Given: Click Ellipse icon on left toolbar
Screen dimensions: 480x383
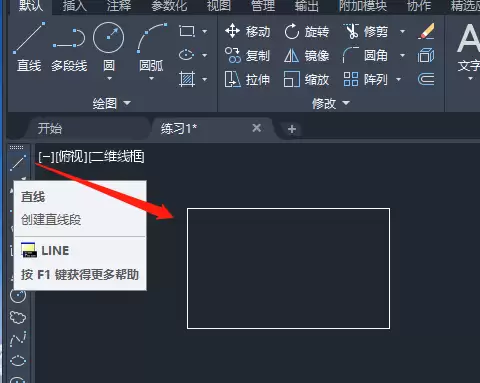Looking at the screenshot, I should (x=18, y=361).
